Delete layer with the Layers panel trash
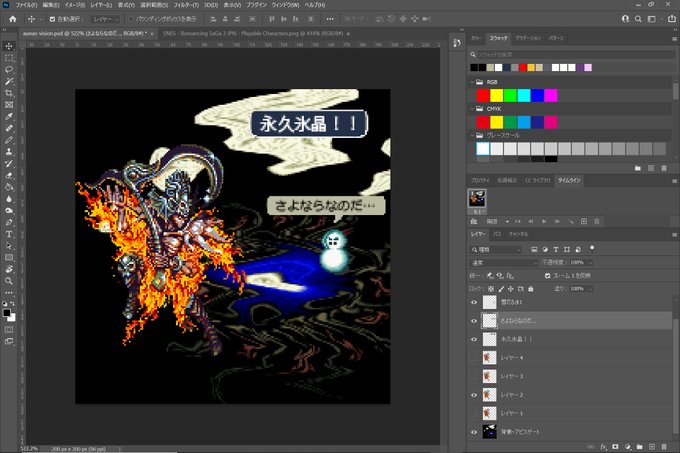The height and width of the screenshot is (453, 680). click(x=664, y=446)
